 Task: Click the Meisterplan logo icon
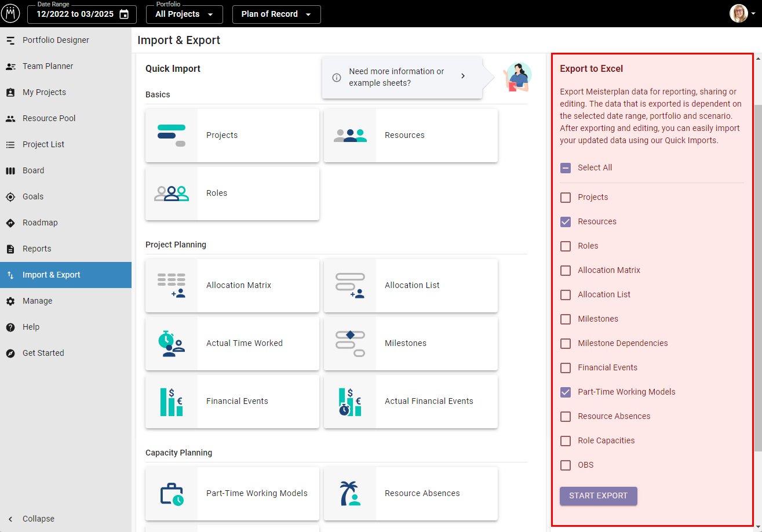10,13
